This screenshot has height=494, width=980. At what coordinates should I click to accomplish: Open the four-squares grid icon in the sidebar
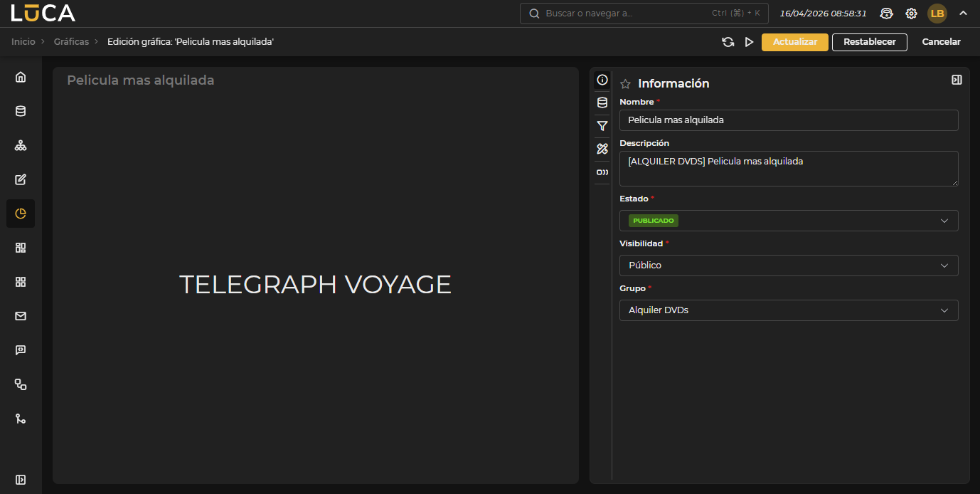[21, 282]
